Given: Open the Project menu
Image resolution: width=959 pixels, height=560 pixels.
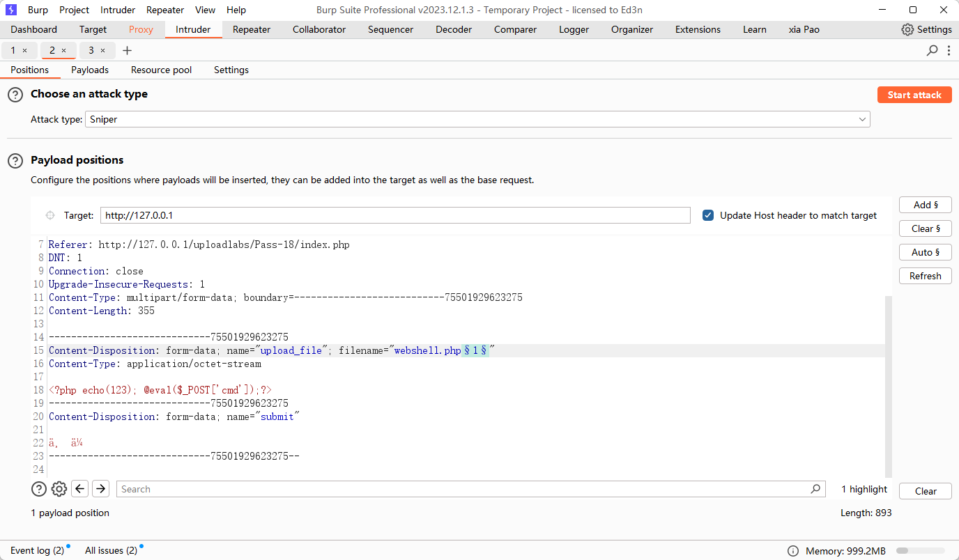Looking at the screenshot, I should pos(74,10).
